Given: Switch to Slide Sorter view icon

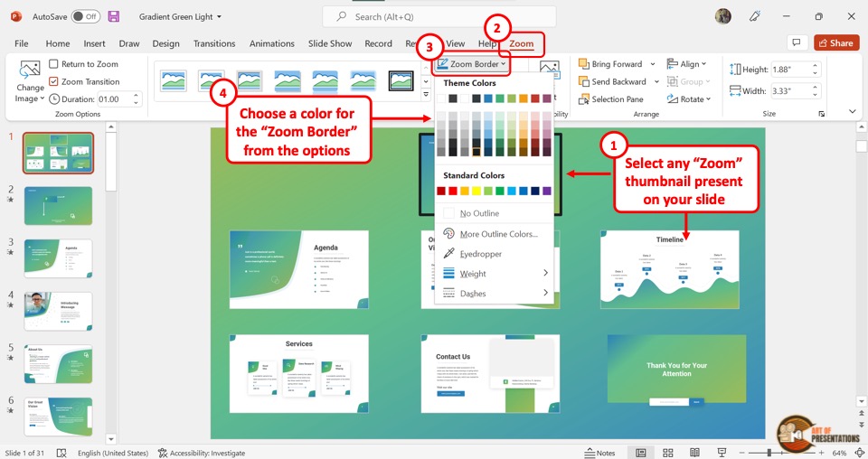Looking at the screenshot, I should point(667,453).
